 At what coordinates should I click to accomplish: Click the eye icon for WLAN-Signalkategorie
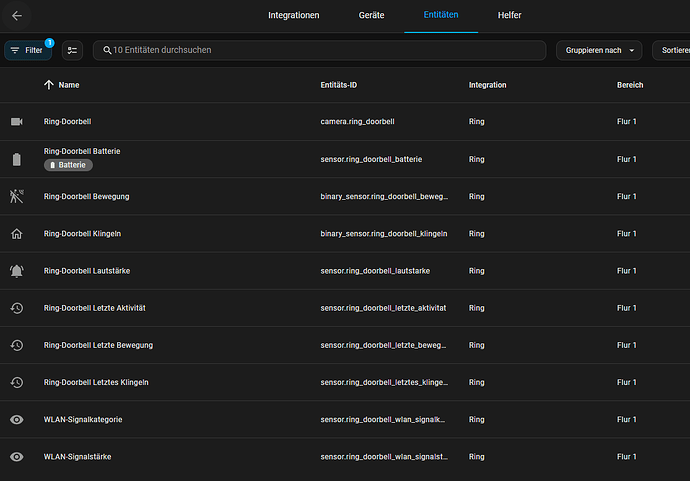[16, 419]
